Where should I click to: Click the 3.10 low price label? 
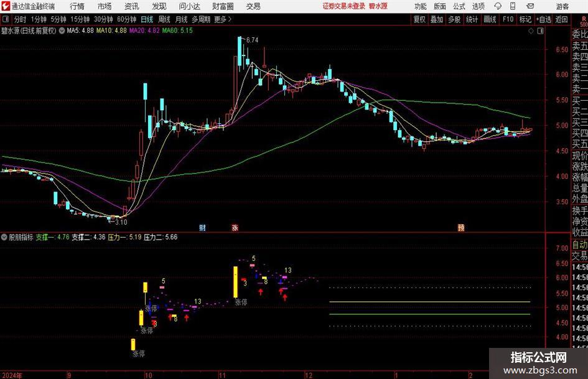pyautogui.click(x=121, y=222)
